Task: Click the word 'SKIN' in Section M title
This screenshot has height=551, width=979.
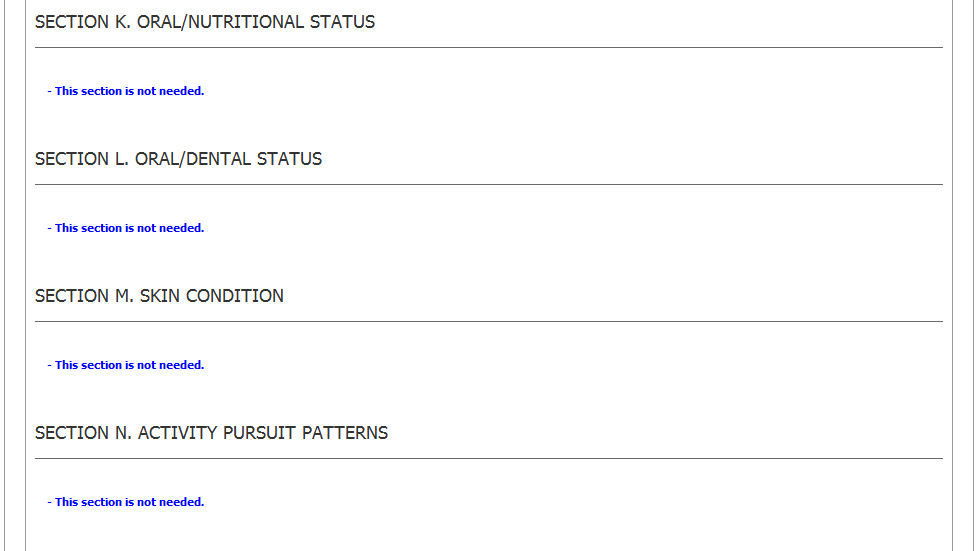Action: [158, 296]
